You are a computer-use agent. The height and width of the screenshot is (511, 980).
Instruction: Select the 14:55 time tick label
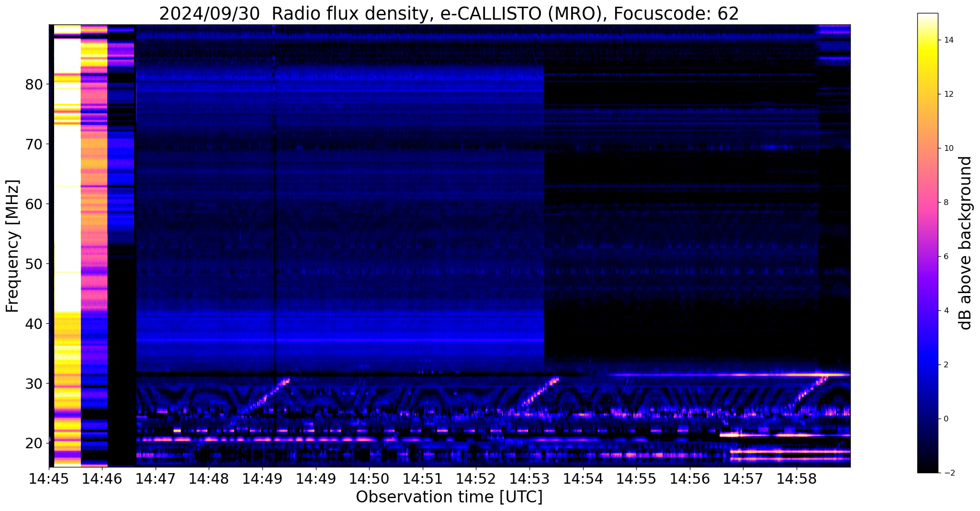click(636, 478)
